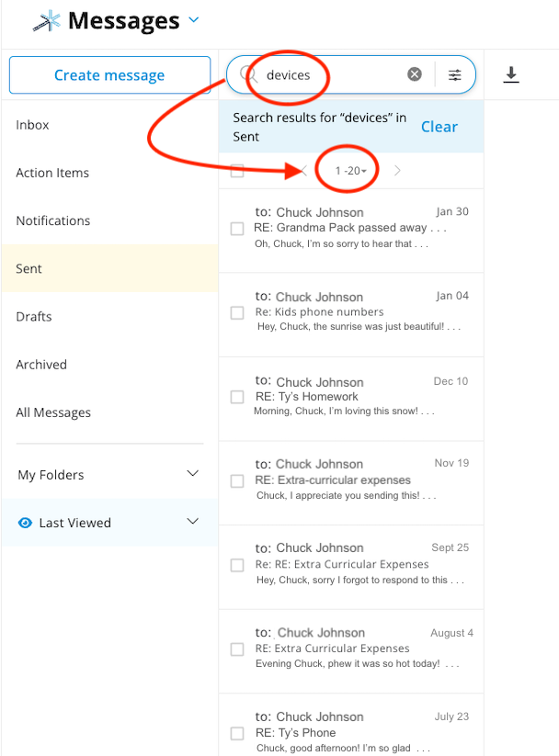Screen dimensions: 559x756
Task: Open the Messages title dropdown arrow
Action: point(194,20)
